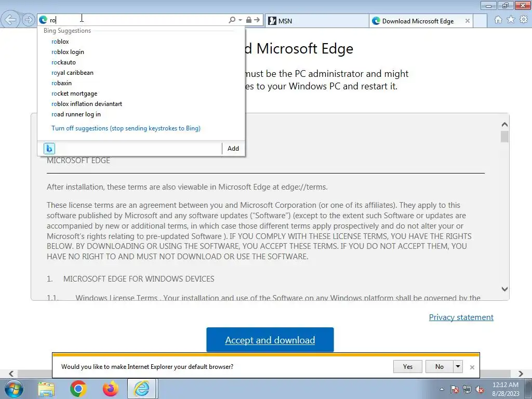Open the search provider dropdown arrow
Viewport: 532px width, 399px height.
click(240, 20)
